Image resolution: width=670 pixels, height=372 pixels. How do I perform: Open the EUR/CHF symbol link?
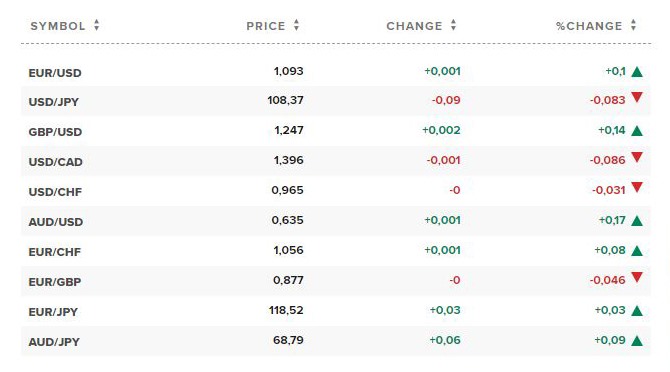[x=54, y=252]
